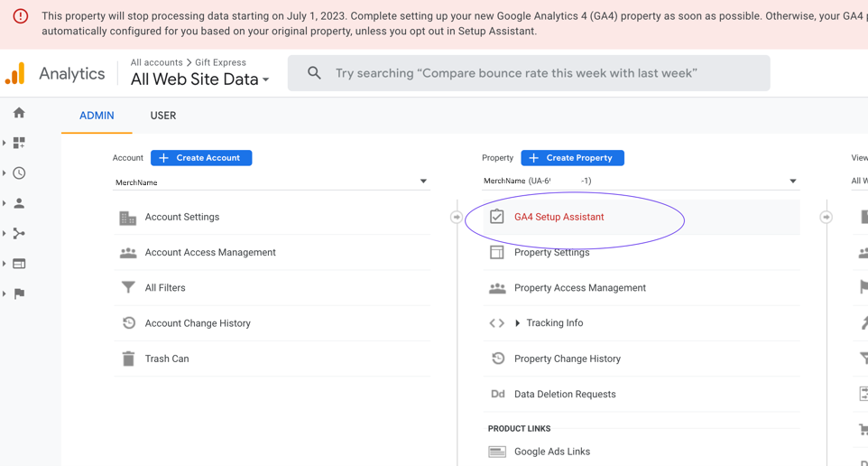Open the Home icon in left sidebar
The width and height of the screenshot is (868, 466).
19,113
